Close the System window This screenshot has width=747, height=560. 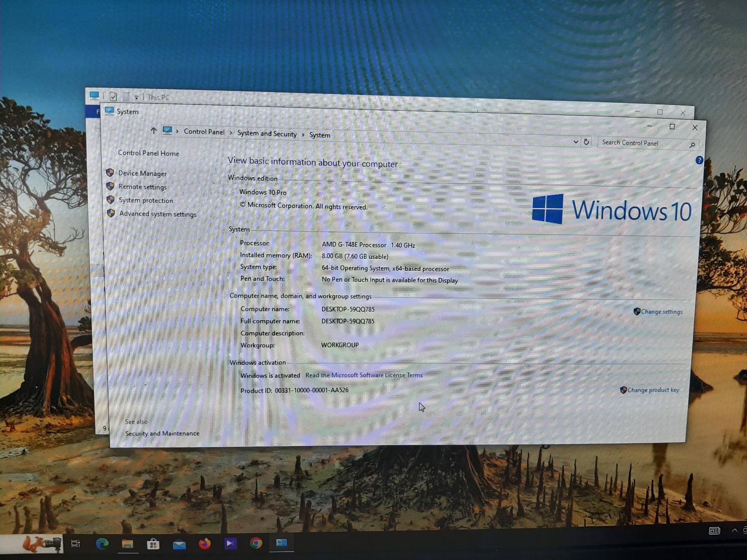tap(695, 127)
